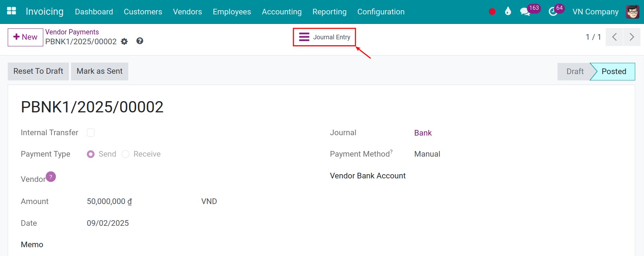The width and height of the screenshot is (644, 256).
Task: Switch company via VN Company
Action: pyautogui.click(x=595, y=12)
